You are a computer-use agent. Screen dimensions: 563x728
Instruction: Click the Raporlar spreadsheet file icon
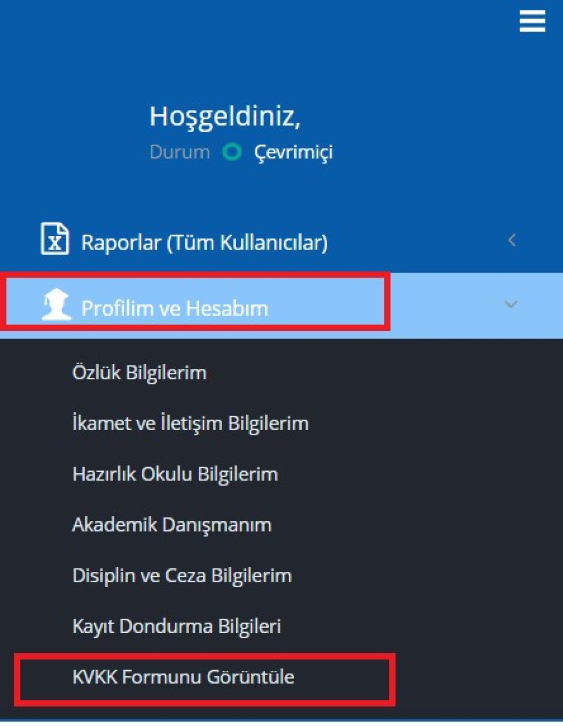click(55, 239)
